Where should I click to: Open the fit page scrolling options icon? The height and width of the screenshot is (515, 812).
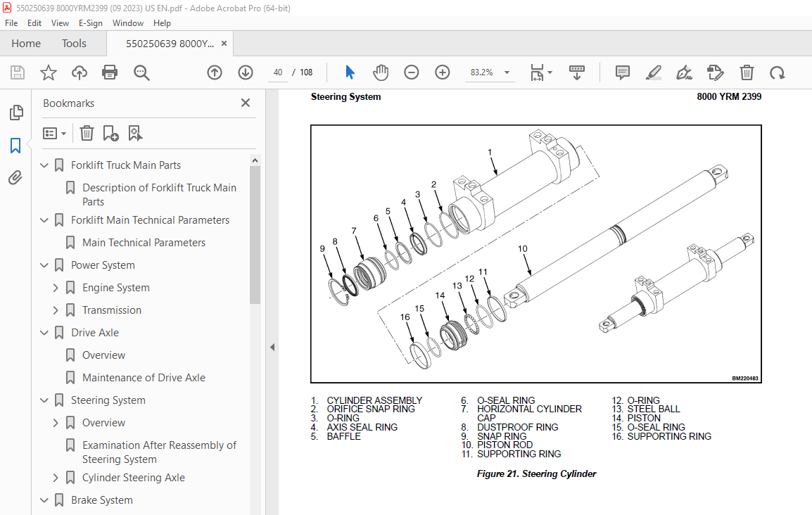[x=537, y=72]
